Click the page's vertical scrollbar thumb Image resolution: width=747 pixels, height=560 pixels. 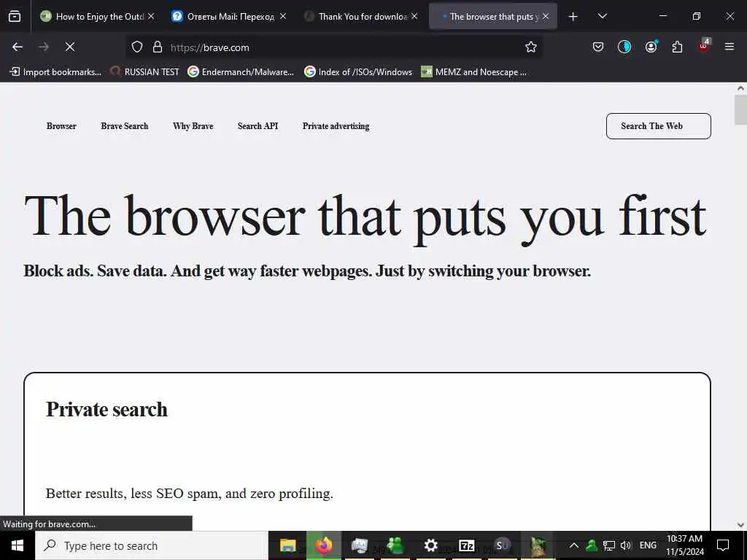coord(740,109)
